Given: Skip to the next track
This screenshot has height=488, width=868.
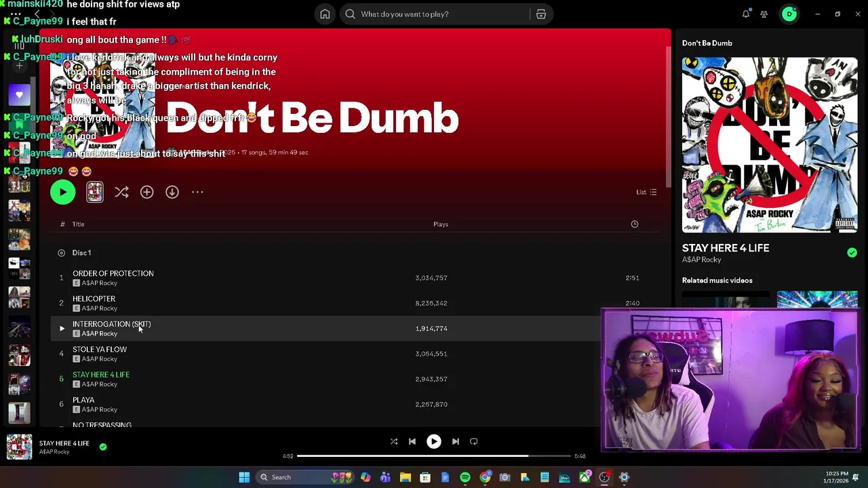Looking at the screenshot, I should [x=456, y=442].
